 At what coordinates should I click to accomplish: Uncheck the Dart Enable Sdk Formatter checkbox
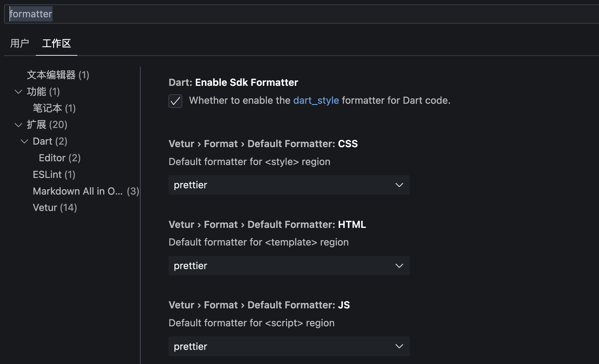pyautogui.click(x=175, y=101)
